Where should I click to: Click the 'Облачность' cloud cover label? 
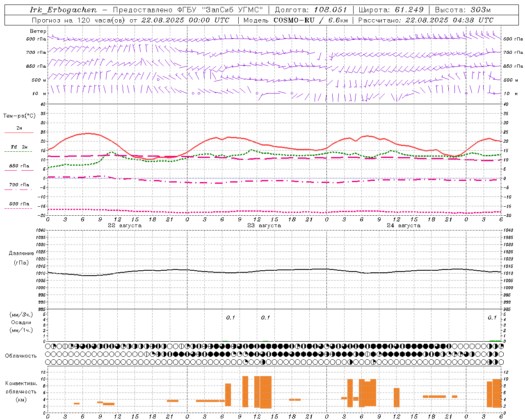tap(21, 356)
